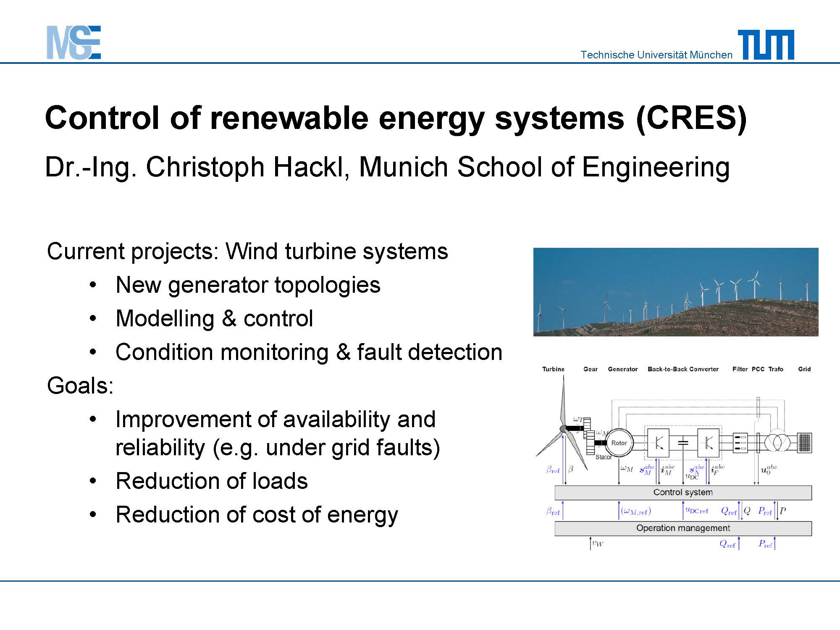Click the DC-link capacitor symbol
Screen dimensions: 840x630
(x=683, y=442)
